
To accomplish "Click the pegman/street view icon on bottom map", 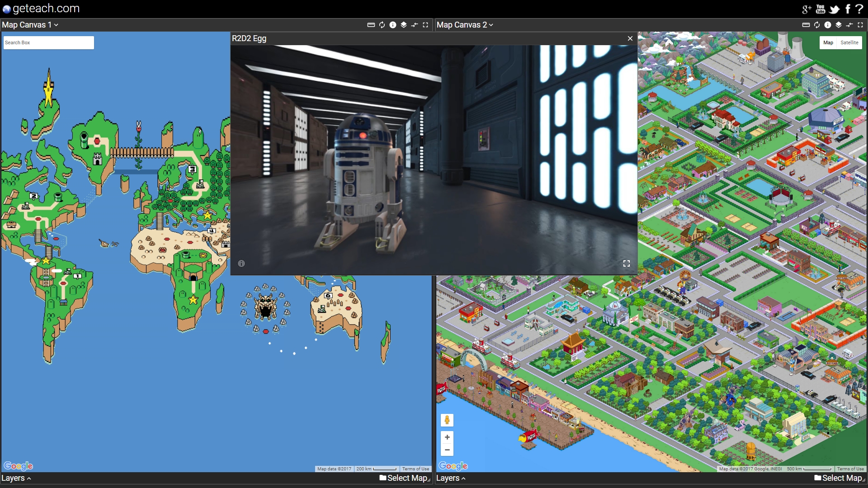I will [447, 419].
